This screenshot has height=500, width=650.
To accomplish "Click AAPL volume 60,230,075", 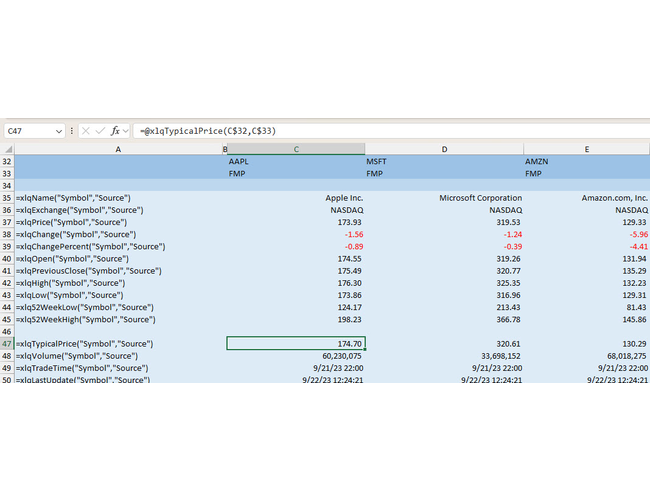I will coord(296,356).
